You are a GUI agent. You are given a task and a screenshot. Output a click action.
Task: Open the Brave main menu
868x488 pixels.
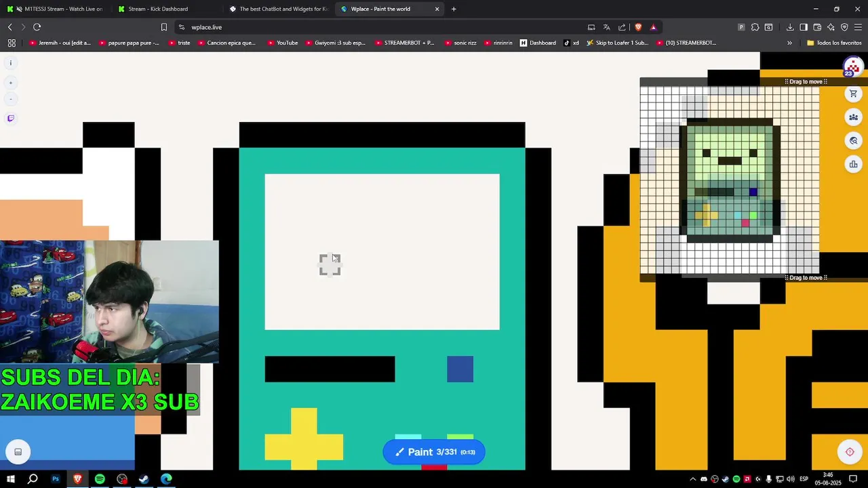(858, 27)
